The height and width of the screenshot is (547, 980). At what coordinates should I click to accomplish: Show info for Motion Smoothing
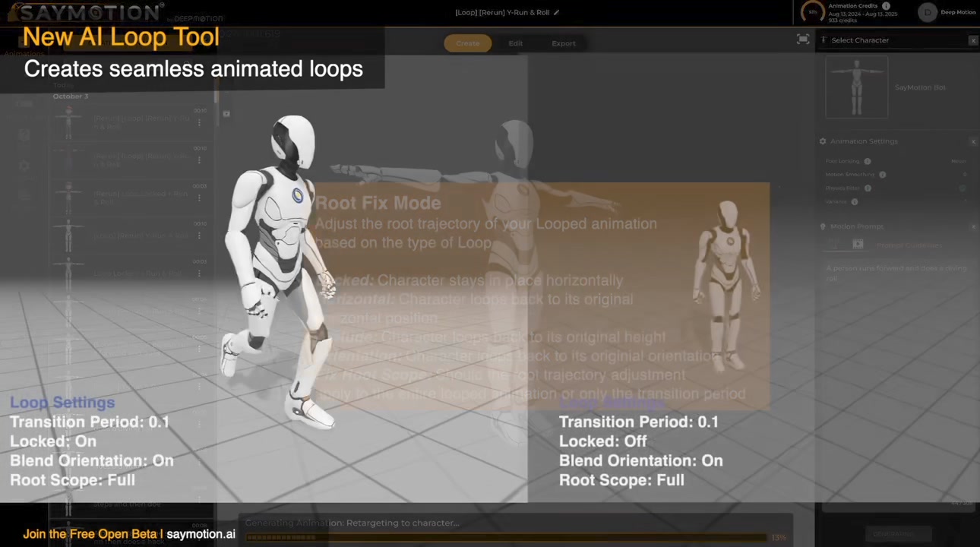coord(883,175)
